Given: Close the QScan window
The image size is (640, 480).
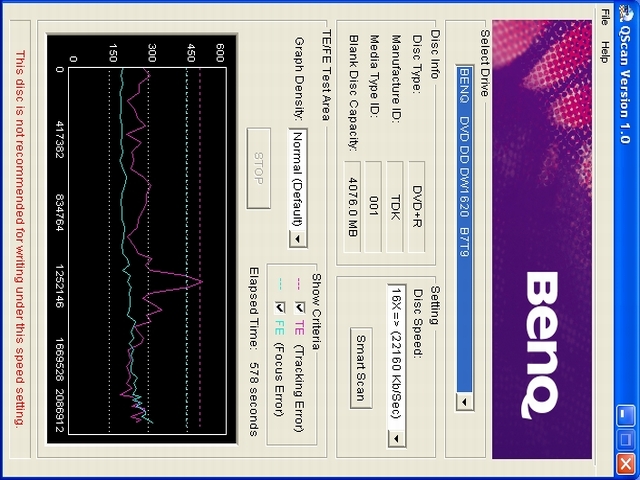Looking at the screenshot, I should tap(625, 464).
